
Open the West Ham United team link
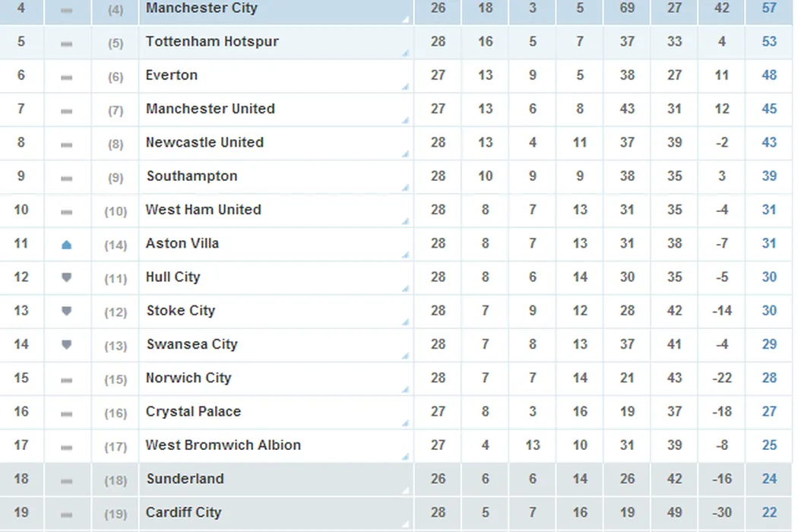click(203, 210)
